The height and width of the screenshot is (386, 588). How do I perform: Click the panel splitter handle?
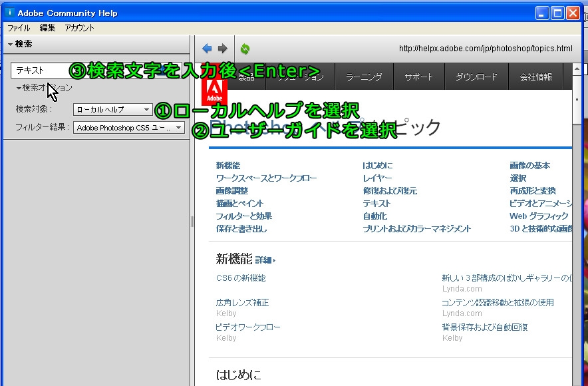pos(192,222)
